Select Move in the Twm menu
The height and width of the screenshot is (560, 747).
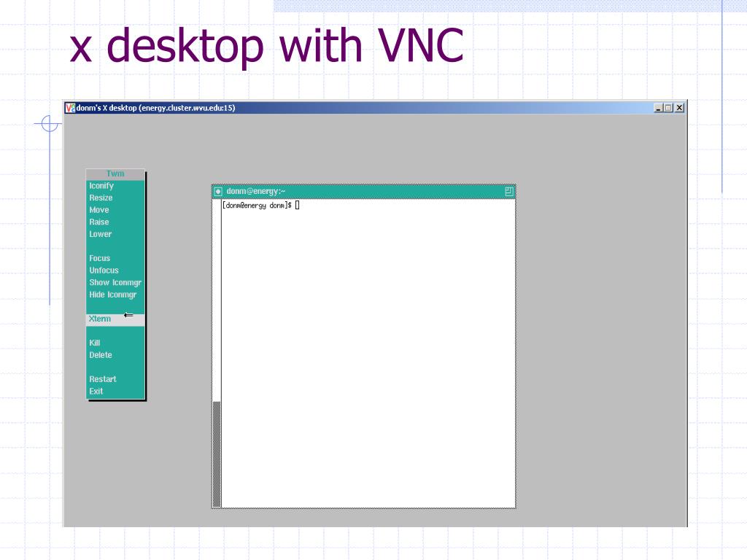pos(115,210)
